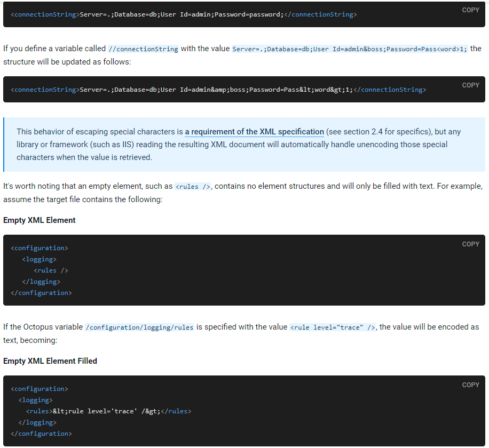Image resolution: width=489 pixels, height=448 pixels.
Task: Click the inline <rule level="trace" /> value
Action: tap(333, 327)
